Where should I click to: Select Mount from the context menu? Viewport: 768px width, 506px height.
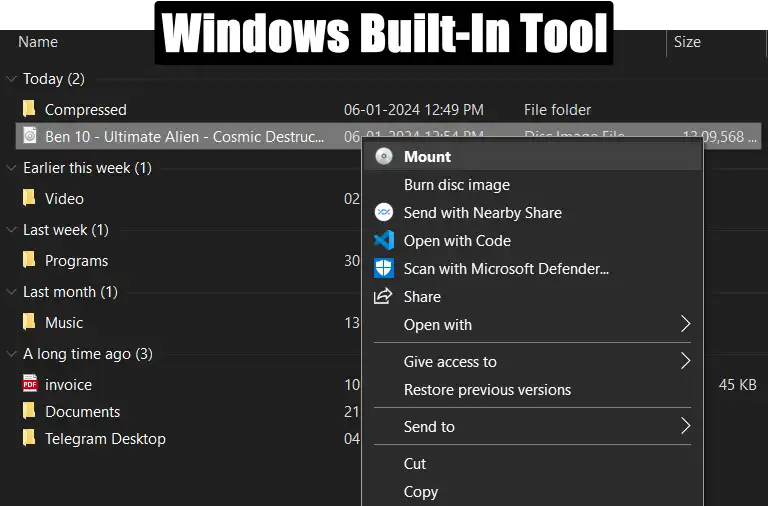533,157
